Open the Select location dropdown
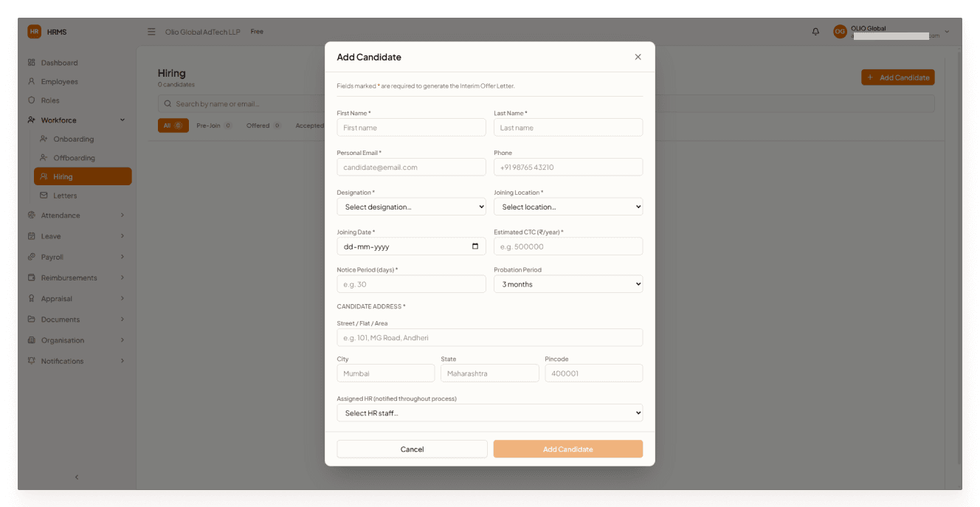Image resolution: width=980 pixels, height=507 pixels. (x=568, y=207)
